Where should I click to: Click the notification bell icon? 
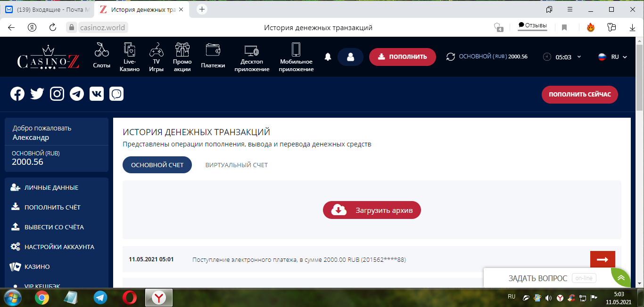coord(328,57)
